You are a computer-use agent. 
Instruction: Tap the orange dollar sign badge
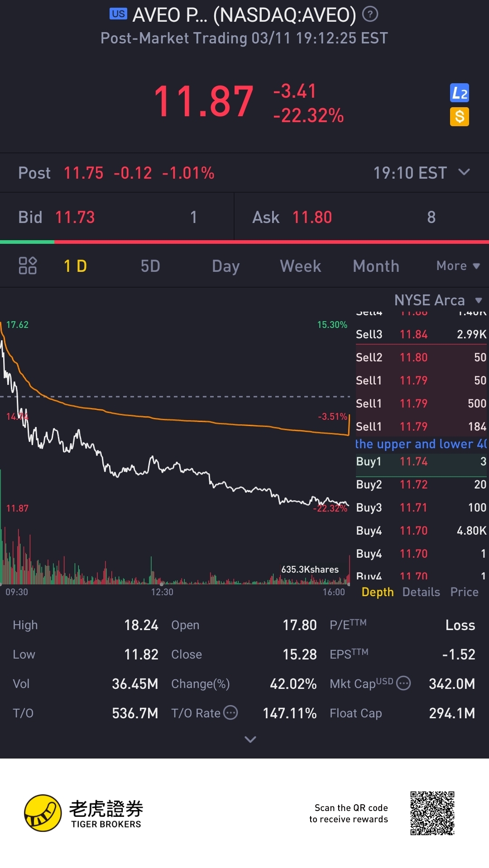tap(460, 117)
